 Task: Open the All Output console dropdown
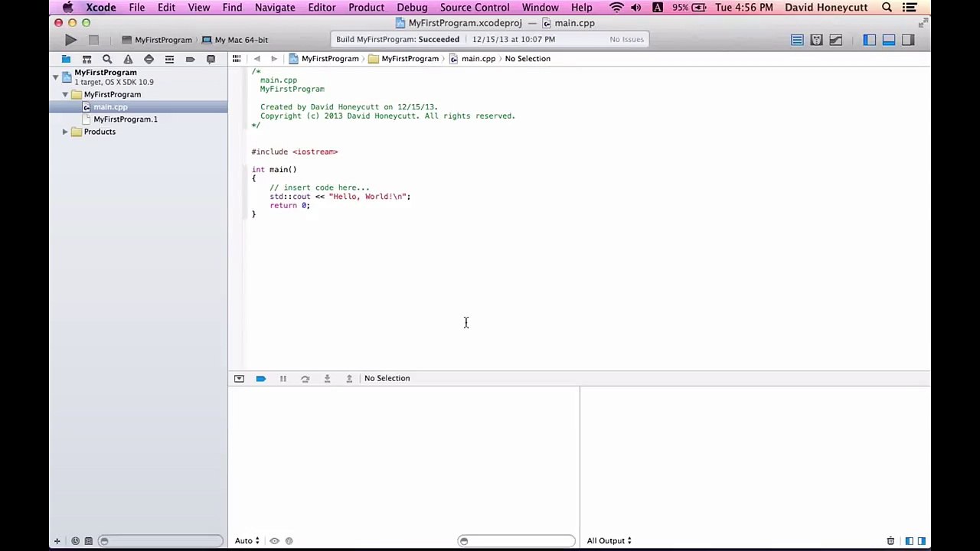609,541
